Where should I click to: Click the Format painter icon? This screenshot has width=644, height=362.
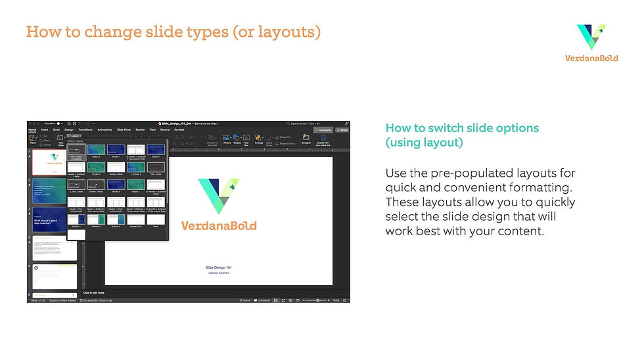(x=41, y=145)
